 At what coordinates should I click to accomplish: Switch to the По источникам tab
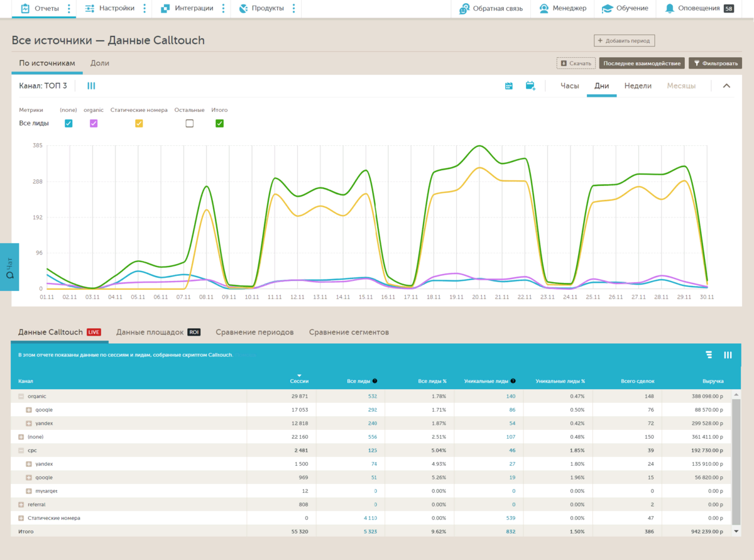[47, 63]
